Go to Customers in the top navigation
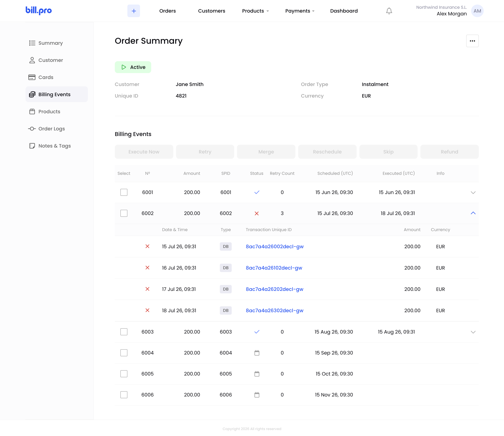 pyautogui.click(x=211, y=11)
